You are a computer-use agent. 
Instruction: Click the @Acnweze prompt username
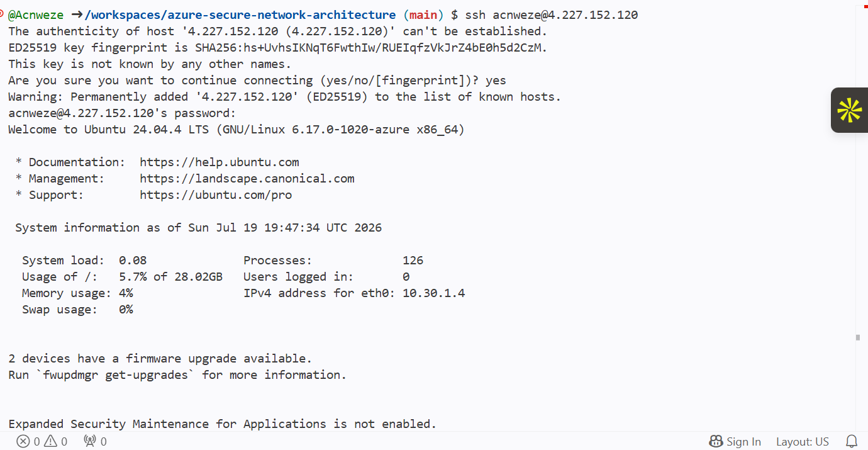(x=36, y=15)
